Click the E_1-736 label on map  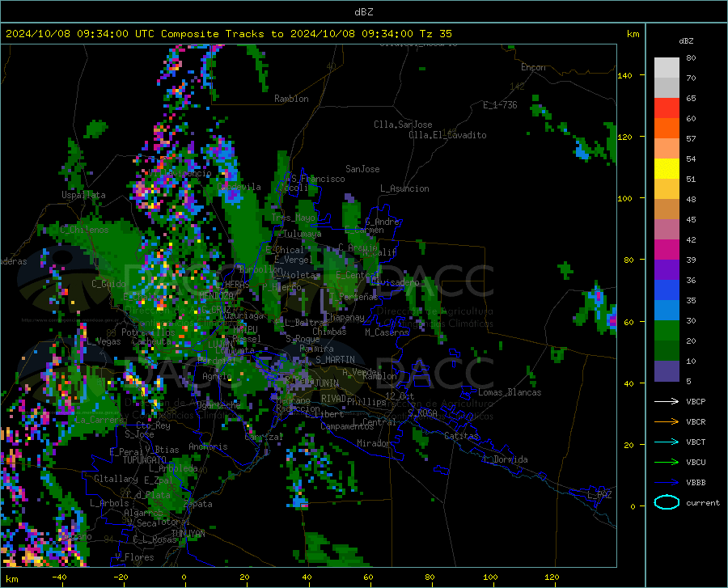pyautogui.click(x=500, y=105)
